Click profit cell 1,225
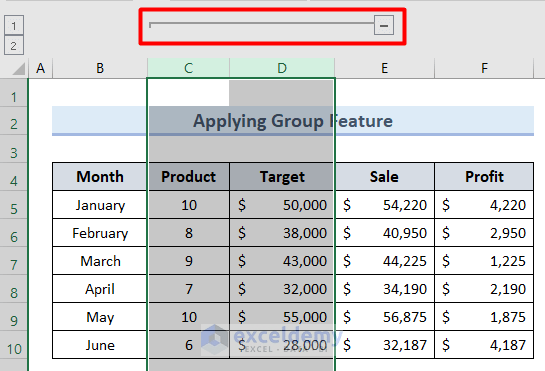The width and height of the screenshot is (545, 371). point(484,261)
